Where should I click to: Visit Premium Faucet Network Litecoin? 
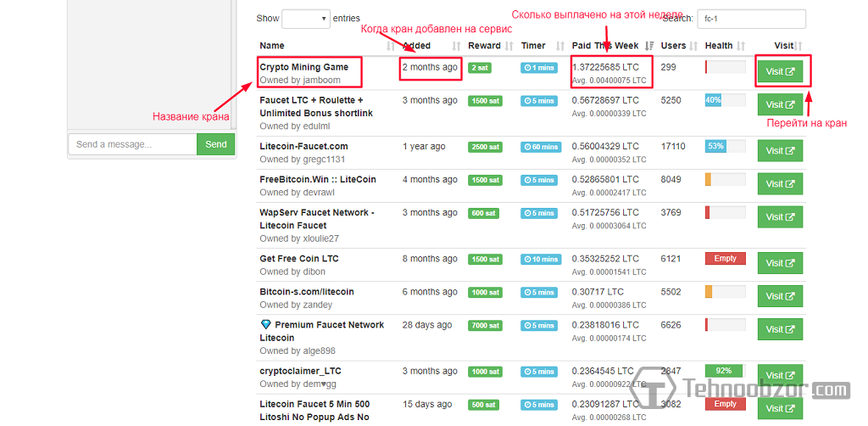[x=780, y=329]
